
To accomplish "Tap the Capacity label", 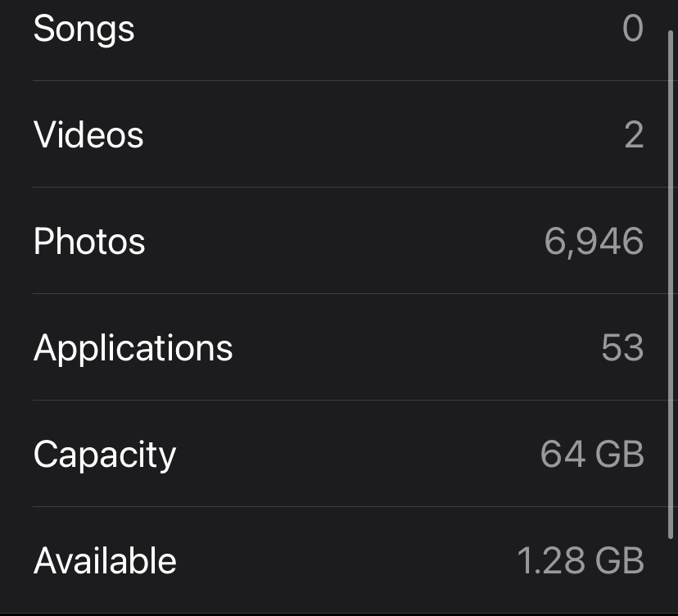I will 105,455.
